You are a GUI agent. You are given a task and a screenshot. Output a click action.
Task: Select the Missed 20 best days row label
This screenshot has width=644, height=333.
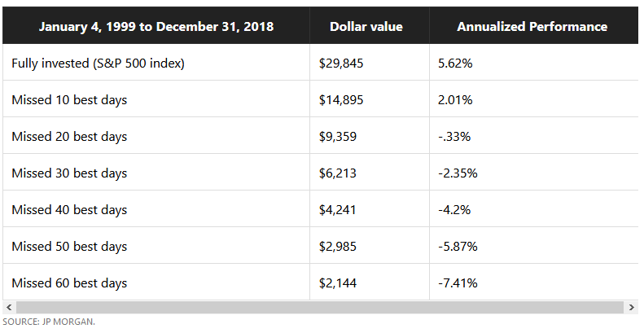[x=69, y=137]
